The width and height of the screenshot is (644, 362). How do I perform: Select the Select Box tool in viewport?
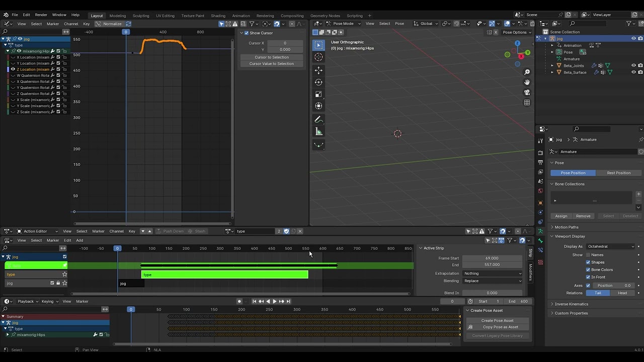pyautogui.click(x=318, y=45)
